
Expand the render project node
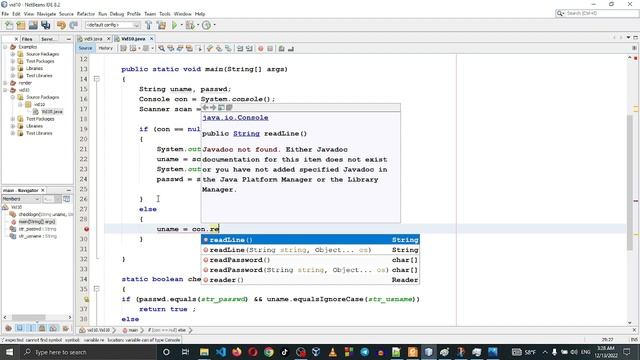6,83
